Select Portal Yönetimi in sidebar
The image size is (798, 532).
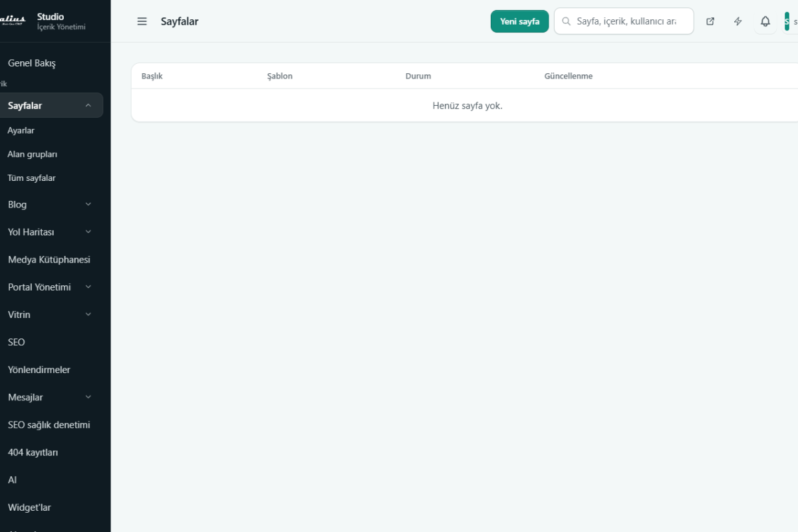click(x=39, y=287)
